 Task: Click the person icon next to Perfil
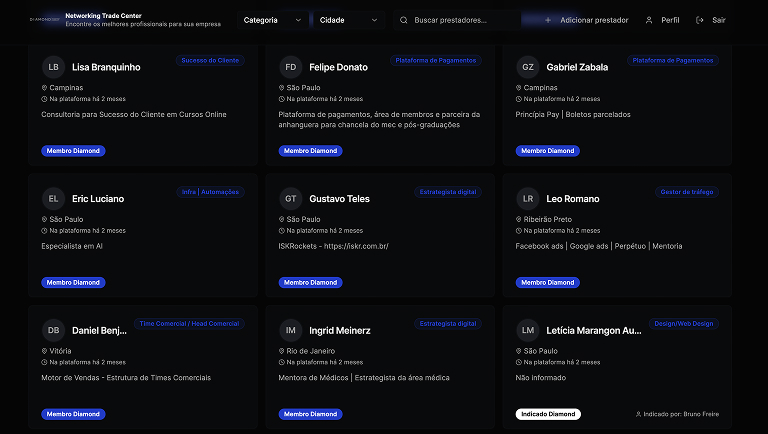[x=649, y=20]
